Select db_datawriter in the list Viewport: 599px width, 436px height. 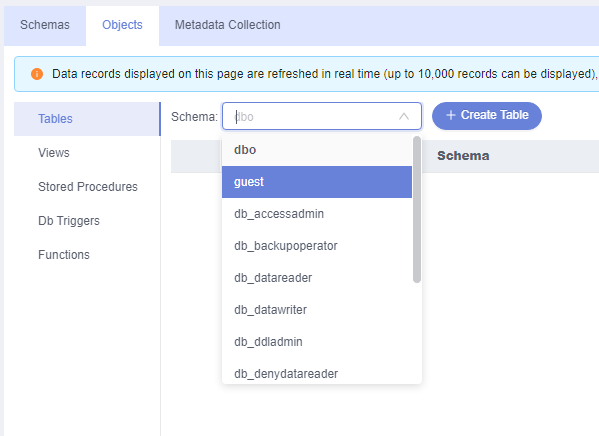click(x=317, y=310)
